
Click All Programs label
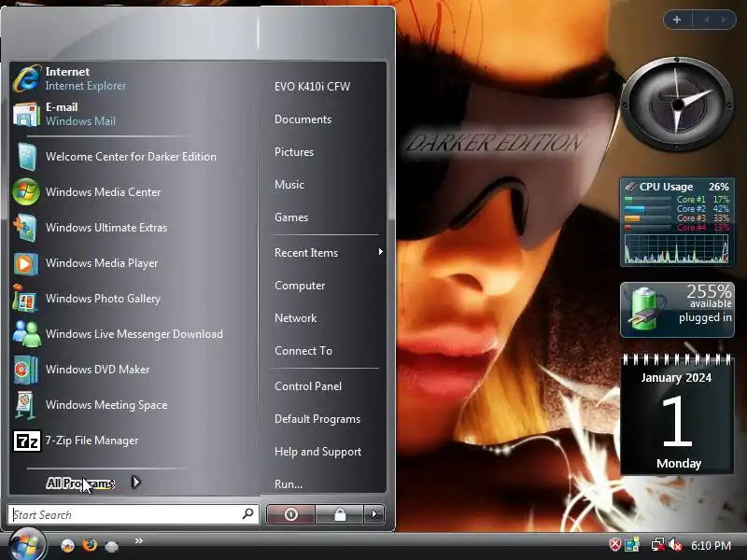pyautogui.click(x=80, y=483)
